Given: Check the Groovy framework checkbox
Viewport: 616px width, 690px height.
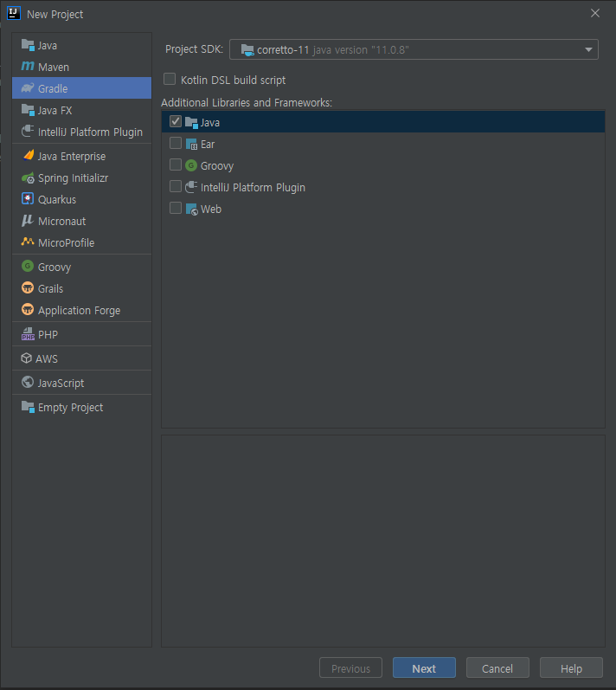Looking at the screenshot, I should (x=176, y=164).
